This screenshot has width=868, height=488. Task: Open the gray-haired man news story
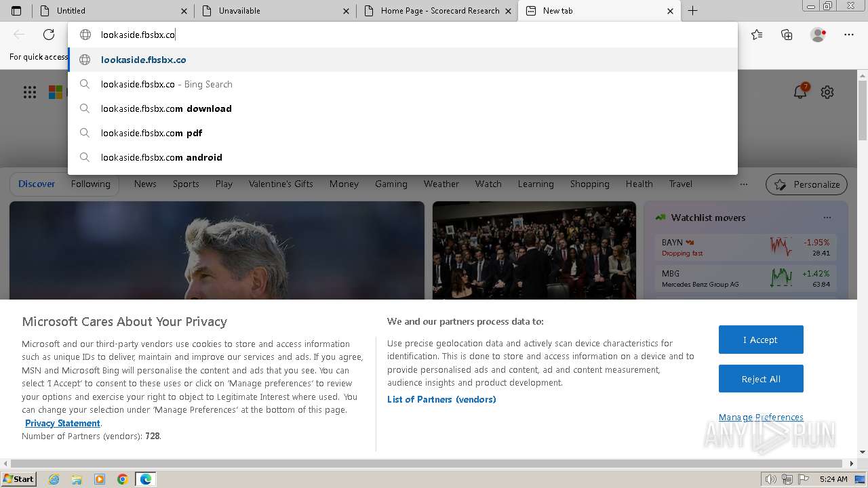click(217, 250)
